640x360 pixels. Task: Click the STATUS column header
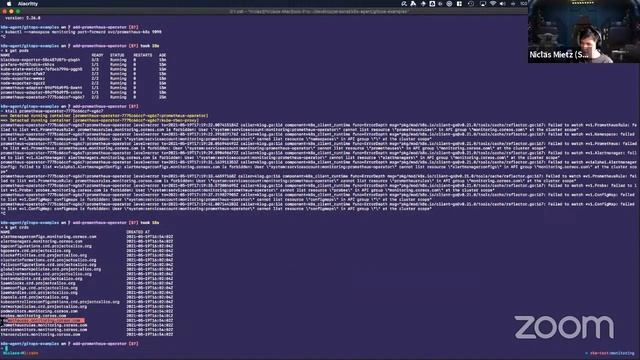pyautogui.click(x=117, y=55)
